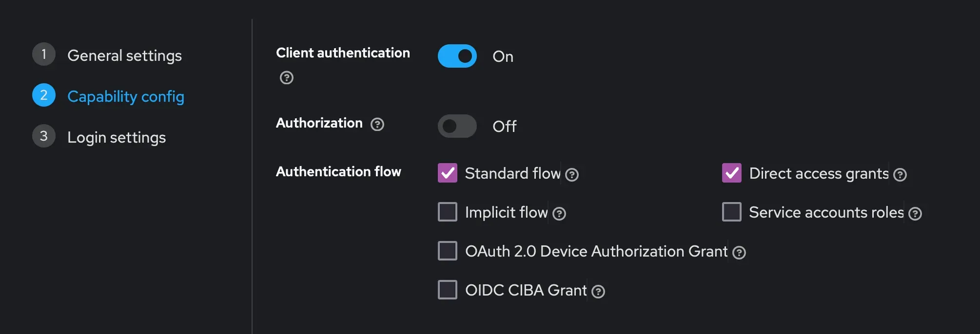The image size is (980, 334).
Task: Show Standard flow help tooltip icon
Action: (572, 174)
